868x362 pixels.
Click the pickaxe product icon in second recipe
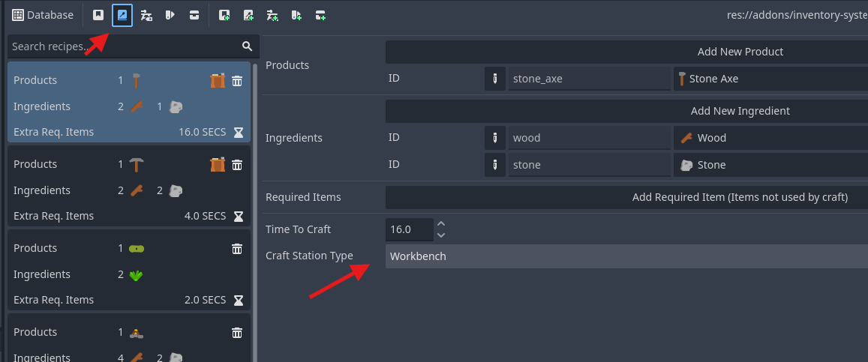(x=137, y=165)
